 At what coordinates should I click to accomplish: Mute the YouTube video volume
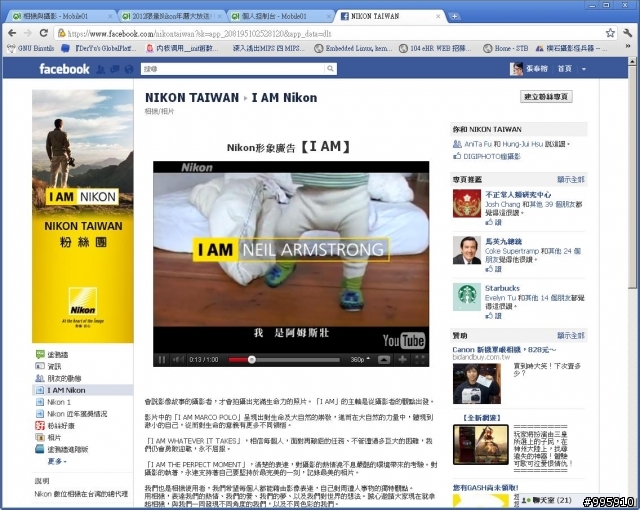178,359
